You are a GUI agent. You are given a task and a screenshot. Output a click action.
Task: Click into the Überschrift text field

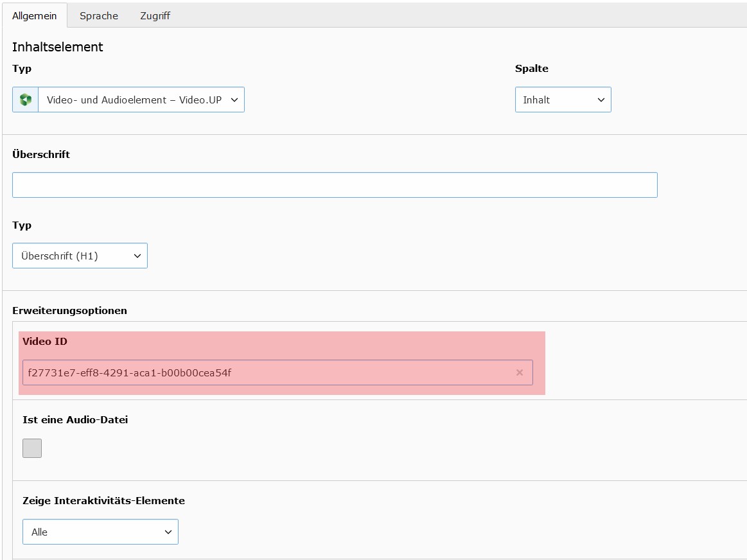pyautogui.click(x=334, y=185)
